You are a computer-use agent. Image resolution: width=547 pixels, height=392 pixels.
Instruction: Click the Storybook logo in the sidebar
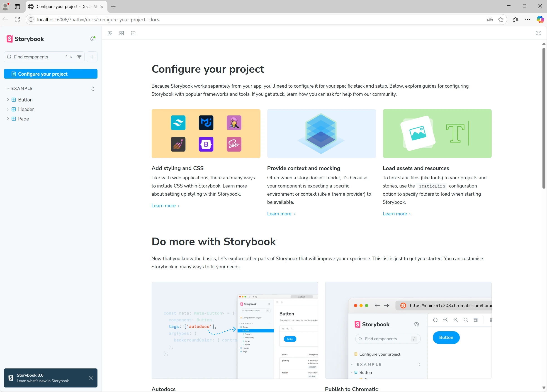(x=25, y=39)
